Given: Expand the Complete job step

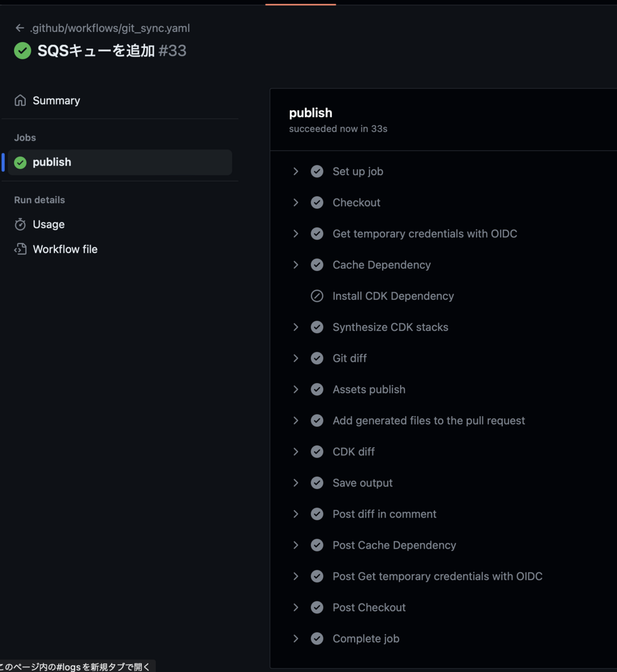Looking at the screenshot, I should click(296, 638).
